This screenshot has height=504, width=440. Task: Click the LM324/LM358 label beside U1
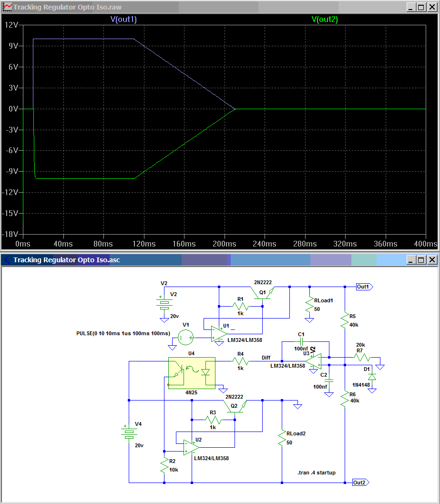click(245, 340)
